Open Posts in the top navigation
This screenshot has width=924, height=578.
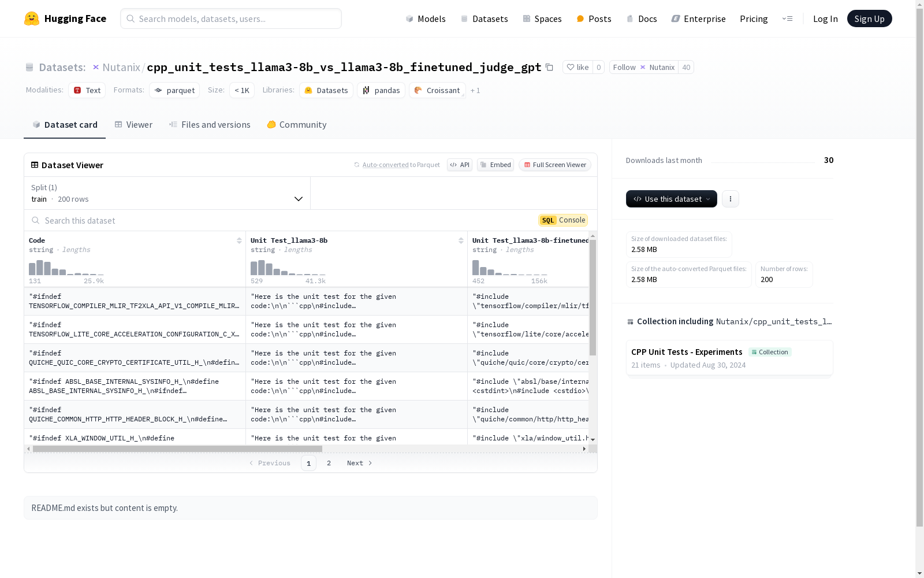[x=594, y=18]
